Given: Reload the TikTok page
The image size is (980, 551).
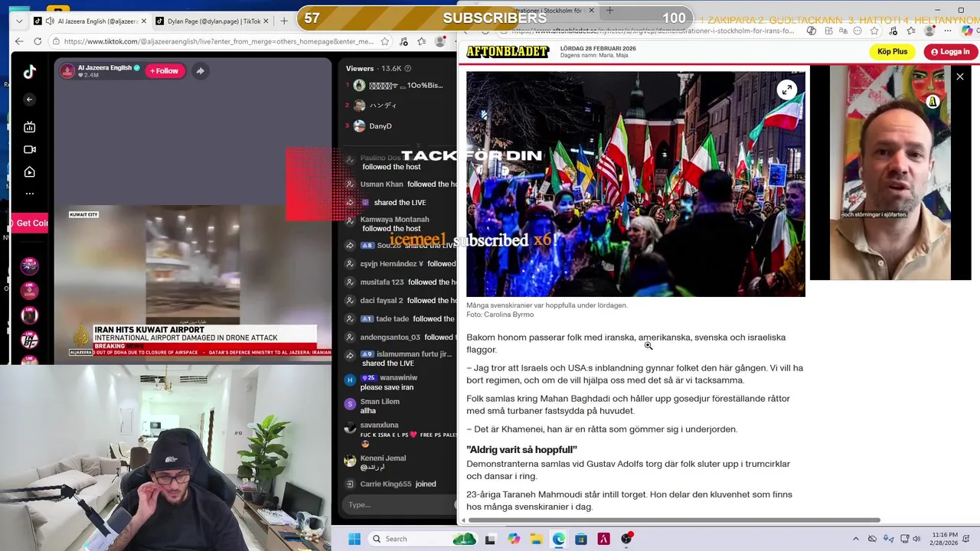Looking at the screenshot, I should (x=39, y=41).
